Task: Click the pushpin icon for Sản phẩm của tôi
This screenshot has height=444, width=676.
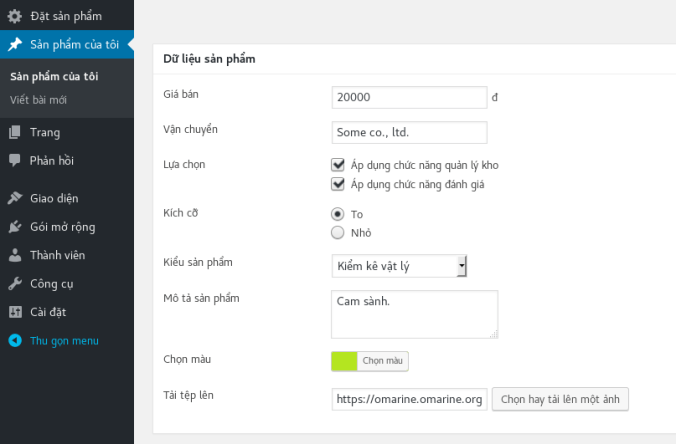Action: click(x=14, y=45)
